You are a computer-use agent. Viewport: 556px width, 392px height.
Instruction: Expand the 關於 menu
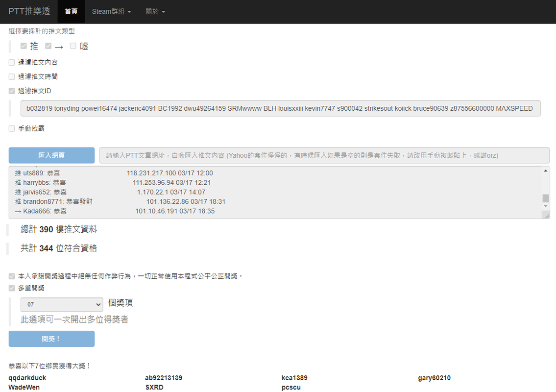(x=155, y=11)
